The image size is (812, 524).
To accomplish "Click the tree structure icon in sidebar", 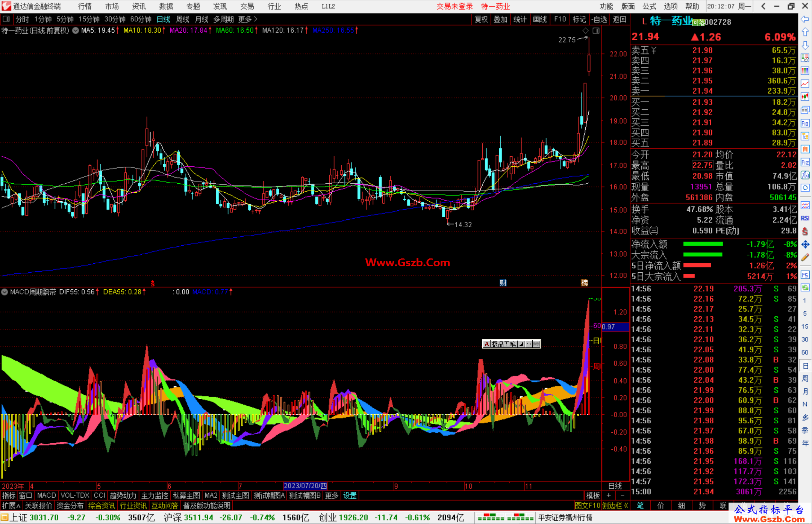I will pyautogui.click(x=805, y=136).
